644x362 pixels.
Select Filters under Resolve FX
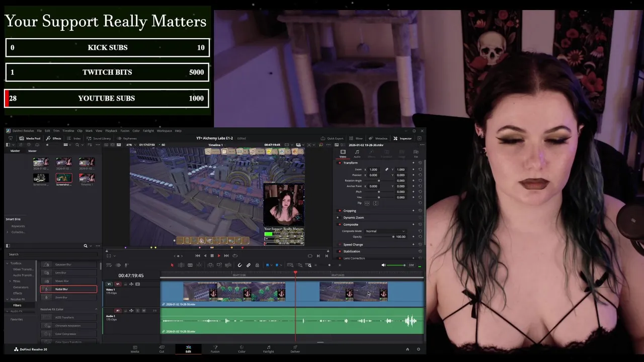pos(17,305)
